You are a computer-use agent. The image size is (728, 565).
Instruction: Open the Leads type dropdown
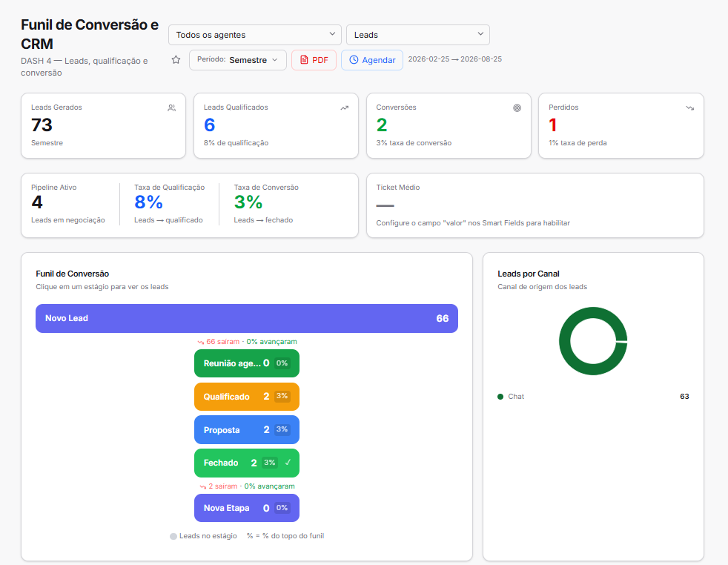tap(418, 35)
